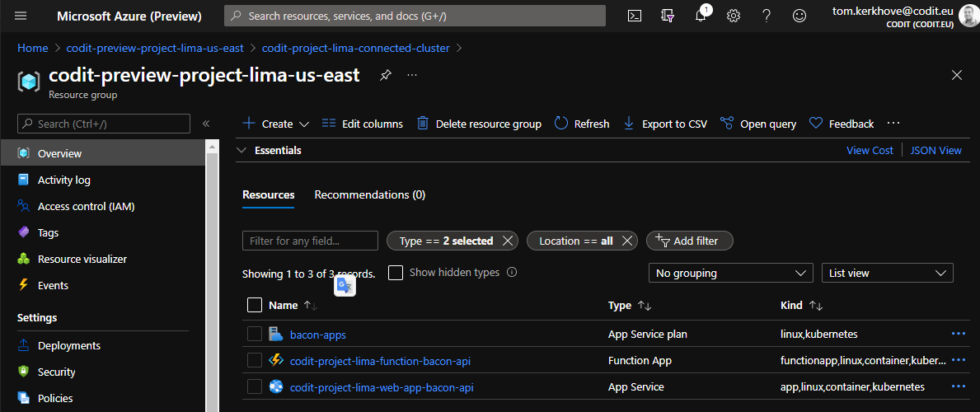Sort by the Name column
980x412 pixels.
click(x=293, y=305)
